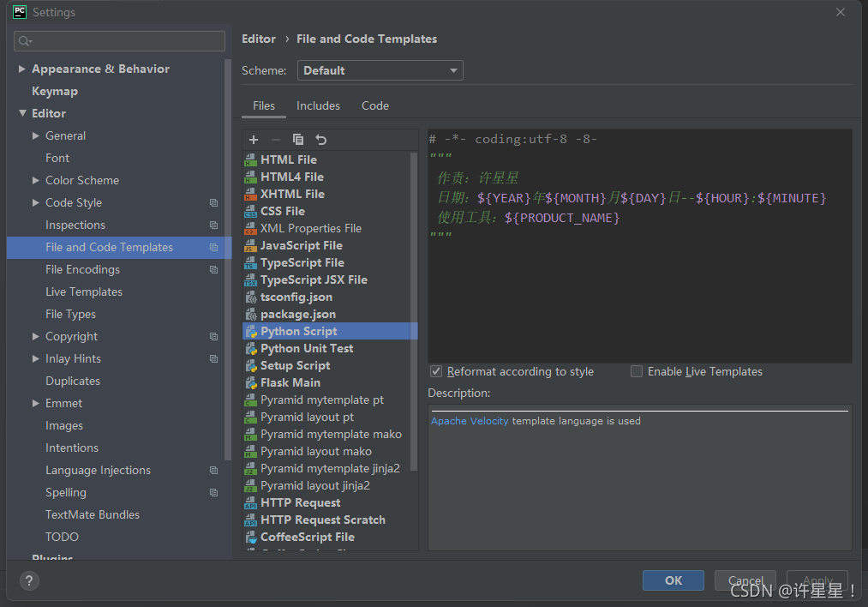Click the project-level icon beside File Encodings
The height and width of the screenshot is (607, 868).
coord(213,270)
